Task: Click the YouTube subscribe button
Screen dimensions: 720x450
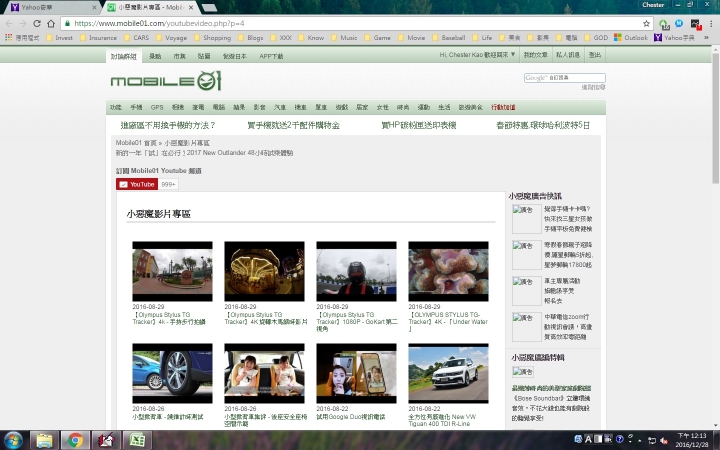Action: pos(137,184)
